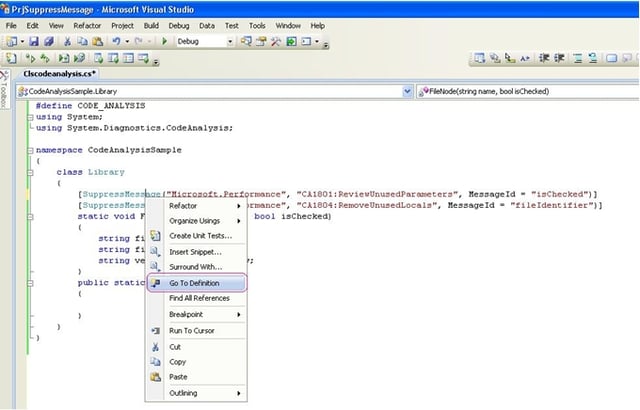Viewport: 640px width, 410px height.
Task: Open the Refactor menu in the menu bar
Action: tap(87, 26)
